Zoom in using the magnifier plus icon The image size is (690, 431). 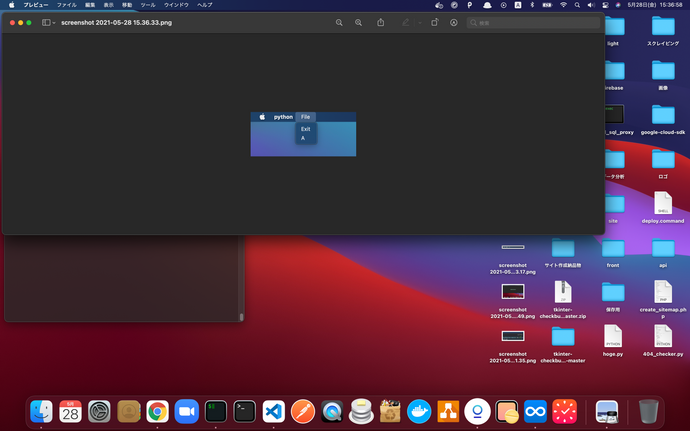click(x=359, y=22)
